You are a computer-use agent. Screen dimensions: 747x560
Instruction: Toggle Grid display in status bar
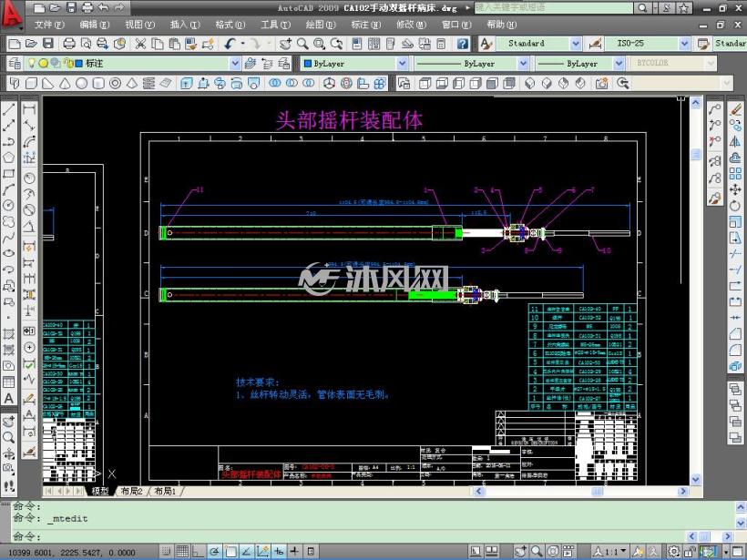click(x=182, y=552)
